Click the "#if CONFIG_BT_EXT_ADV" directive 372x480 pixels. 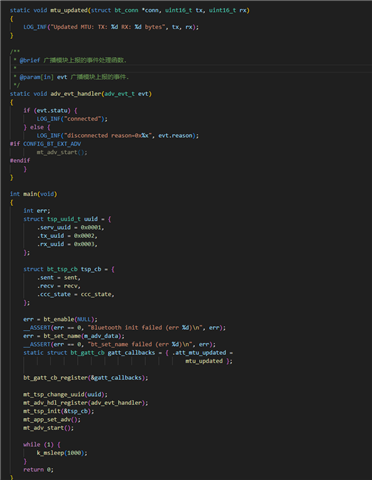45,144
